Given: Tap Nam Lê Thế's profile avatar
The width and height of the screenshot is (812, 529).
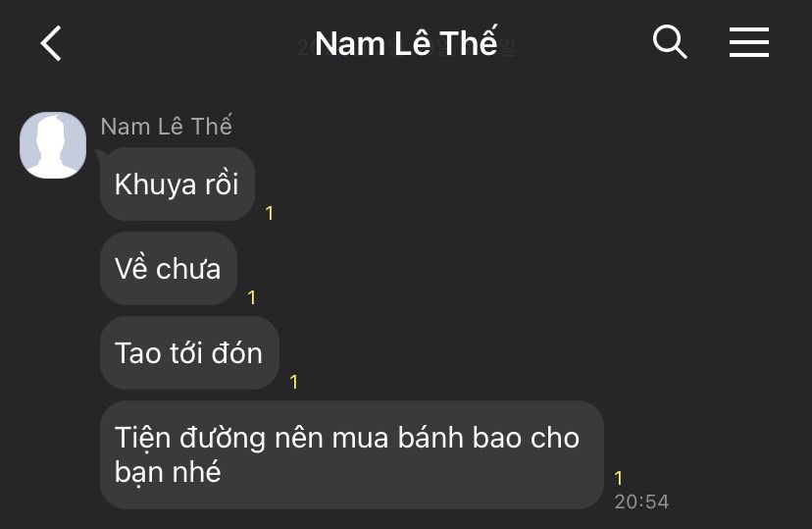Looking at the screenshot, I should (53, 145).
